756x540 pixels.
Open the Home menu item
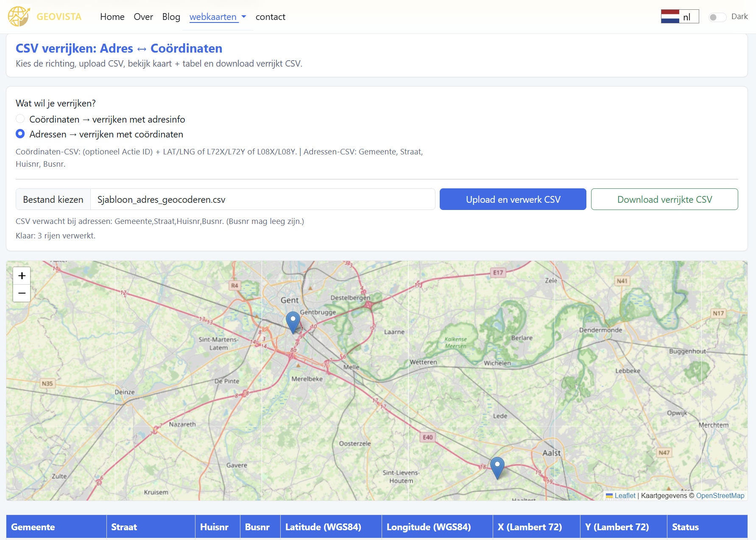112,17
